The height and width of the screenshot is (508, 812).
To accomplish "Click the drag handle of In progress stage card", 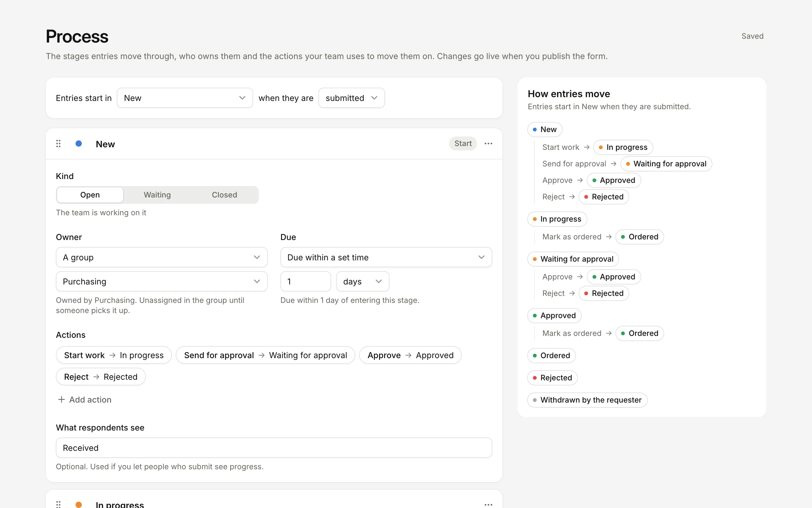I will 58,504.
